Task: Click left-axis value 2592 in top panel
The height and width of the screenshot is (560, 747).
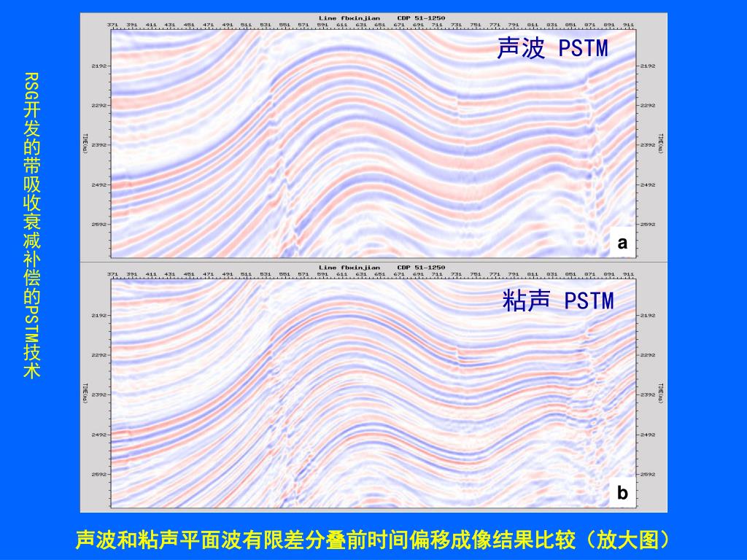Action: pyautogui.click(x=99, y=225)
